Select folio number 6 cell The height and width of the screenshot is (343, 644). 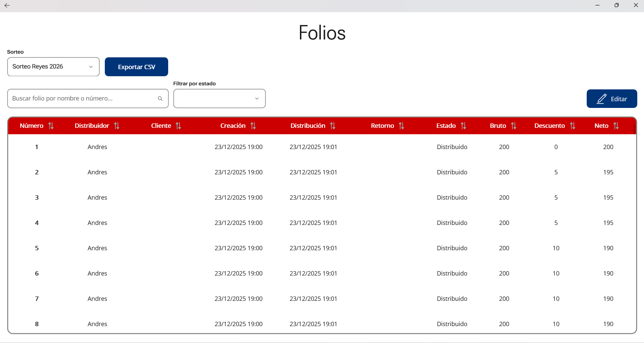37,274
